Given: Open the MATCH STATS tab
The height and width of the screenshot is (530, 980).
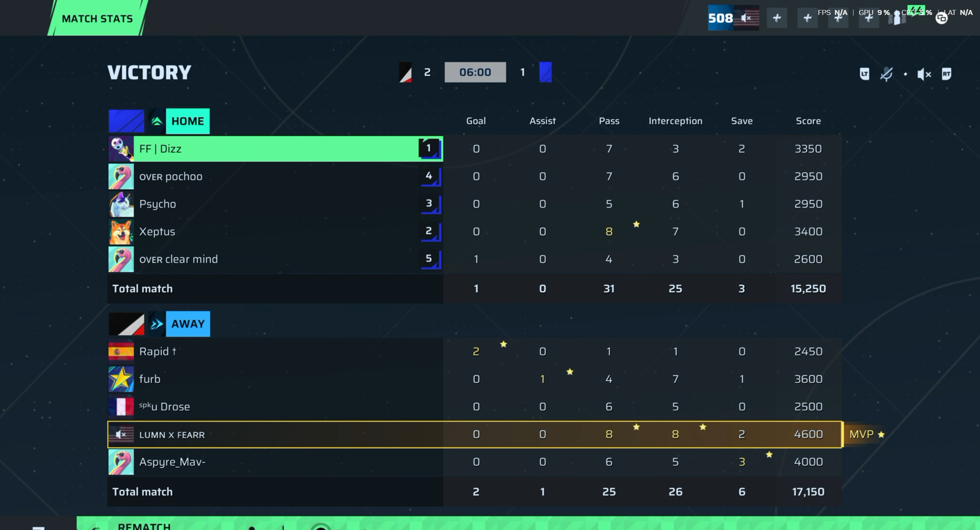Looking at the screenshot, I should click(x=97, y=18).
